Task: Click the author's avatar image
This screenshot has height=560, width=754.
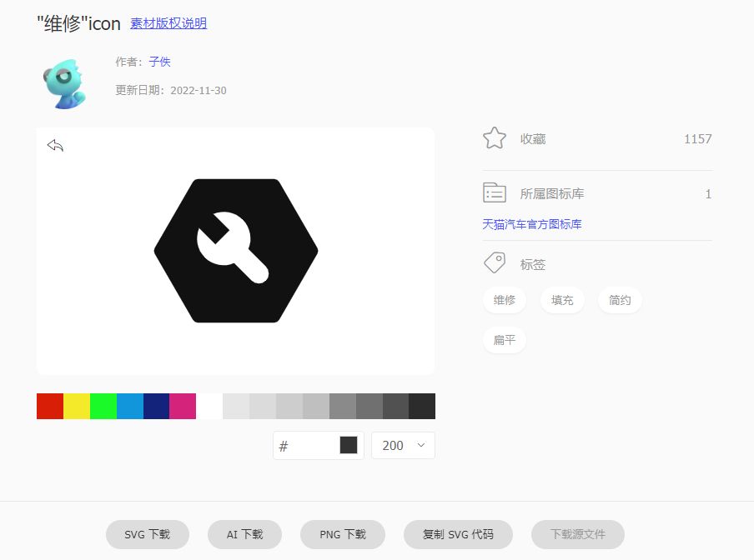Action: (64, 83)
